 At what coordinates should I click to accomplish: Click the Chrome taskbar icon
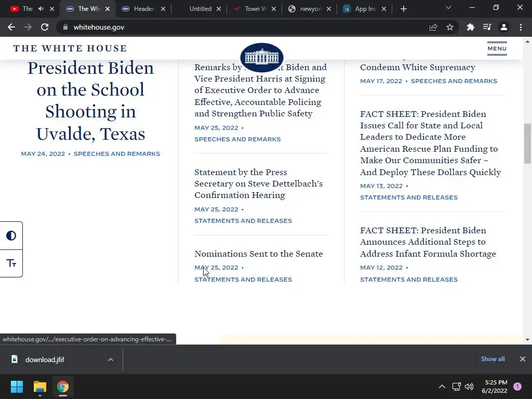(63, 387)
